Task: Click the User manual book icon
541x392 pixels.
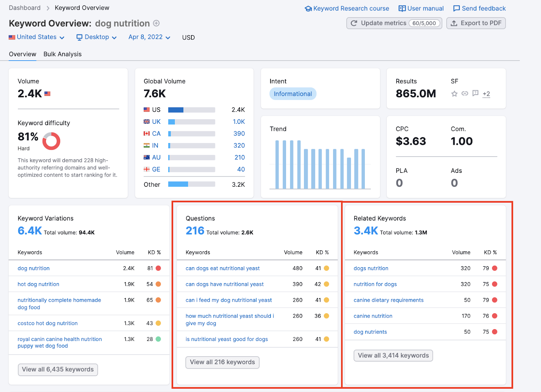Action: (x=402, y=8)
